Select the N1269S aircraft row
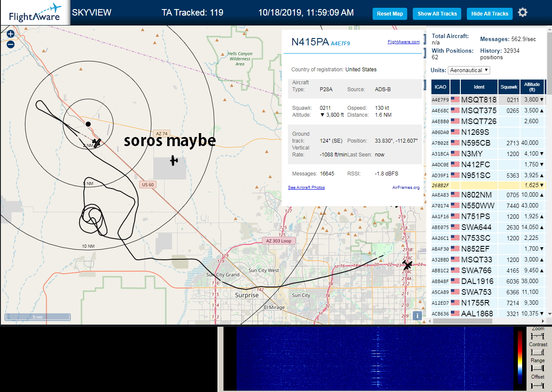Screen dimensions: 552x392 (488, 132)
